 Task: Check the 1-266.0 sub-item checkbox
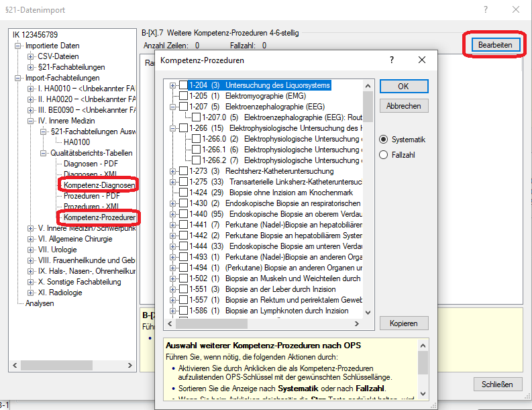pyautogui.click(x=197, y=139)
